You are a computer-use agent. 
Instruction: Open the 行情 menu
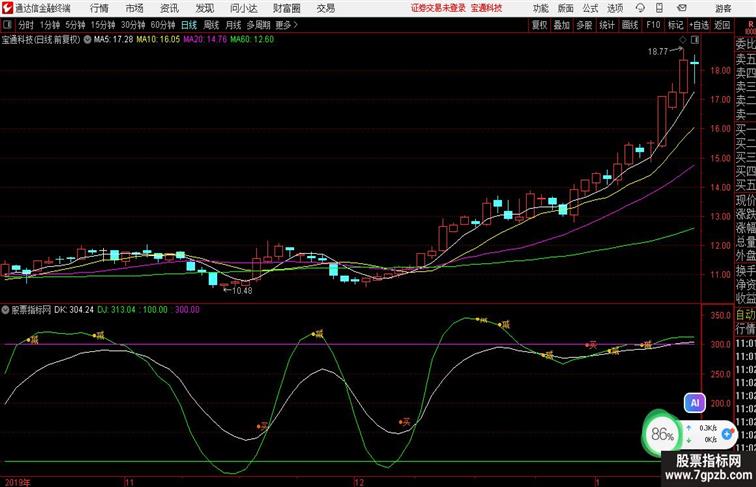point(99,8)
